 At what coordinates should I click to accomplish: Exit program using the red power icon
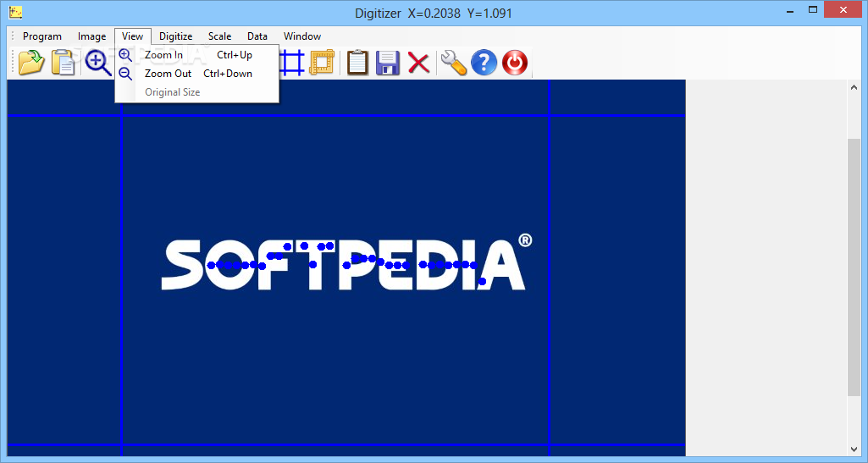point(515,62)
